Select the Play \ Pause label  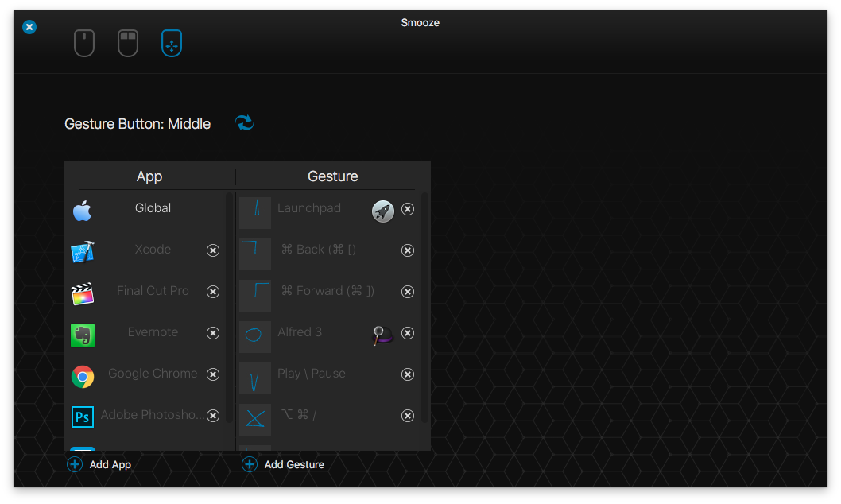312,373
